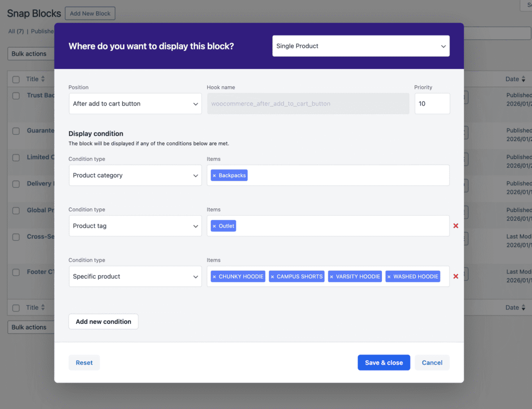The image size is (532, 409).
Task: Expand the Position dropdown
Action: pyautogui.click(x=135, y=104)
